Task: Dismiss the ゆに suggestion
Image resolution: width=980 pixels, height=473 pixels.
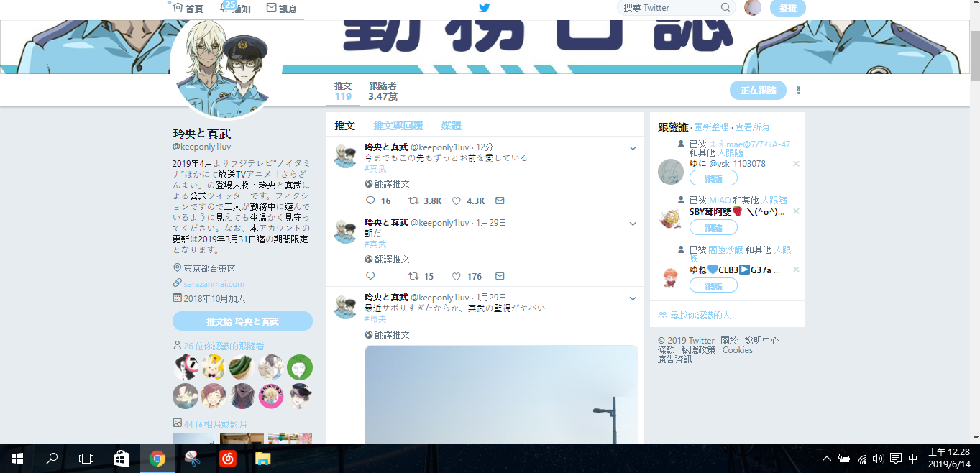Action: click(x=796, y=164)
